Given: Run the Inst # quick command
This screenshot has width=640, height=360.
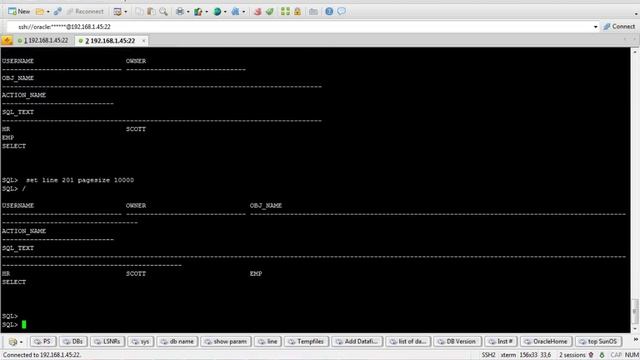Looking at the screenshot, I should point(500,341).
